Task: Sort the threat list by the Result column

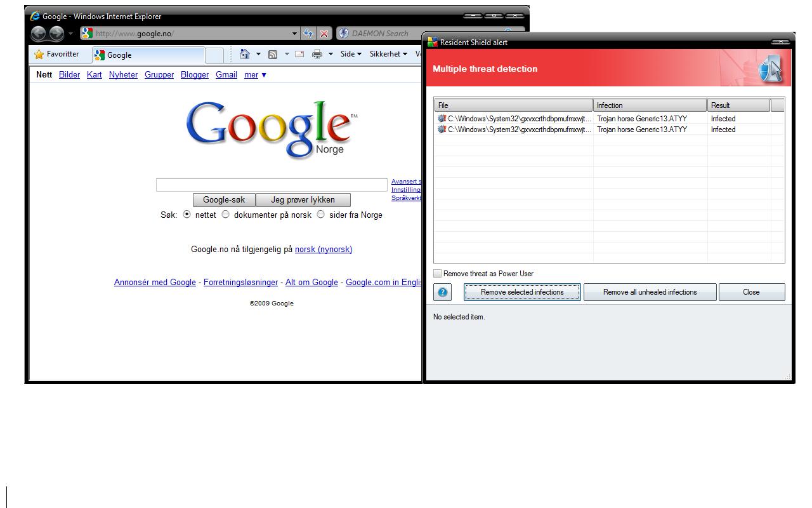Action: (x=739, y=105)
